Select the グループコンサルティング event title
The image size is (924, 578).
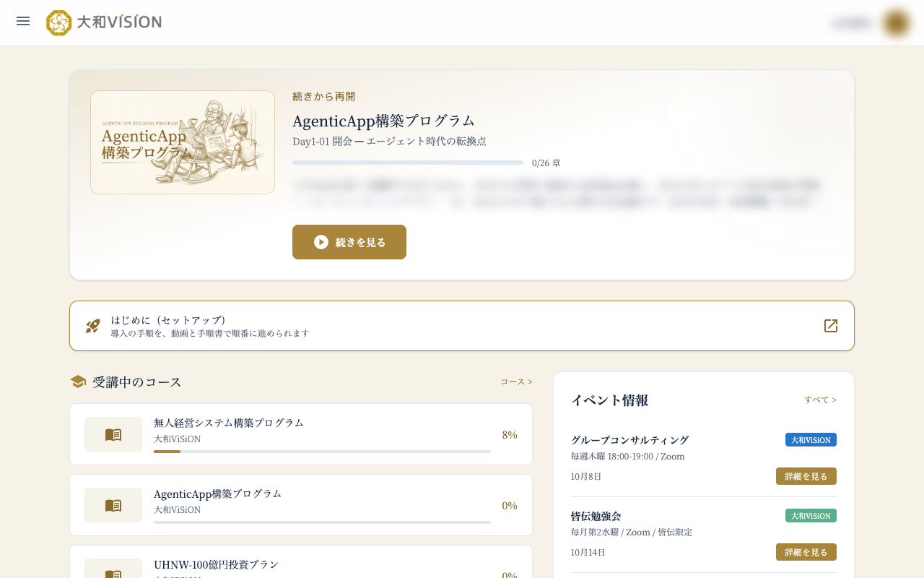coord(630,440)
